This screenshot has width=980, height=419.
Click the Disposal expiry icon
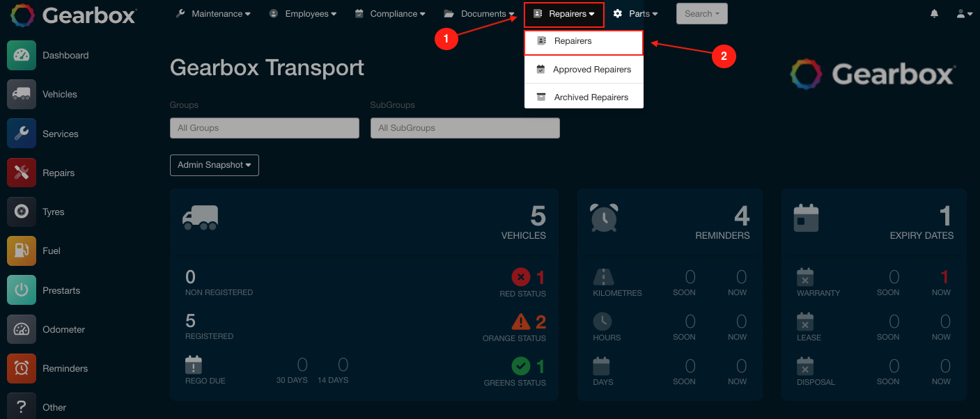coord(805,366)
